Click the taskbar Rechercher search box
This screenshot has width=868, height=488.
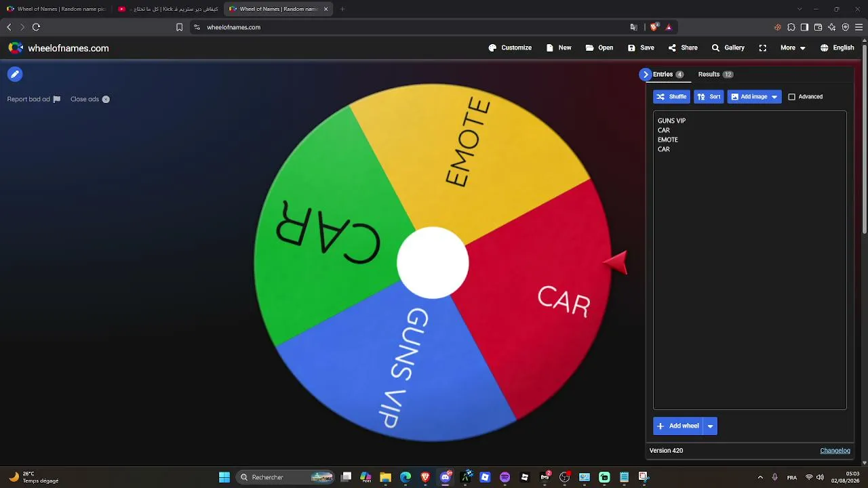(286, 477)
